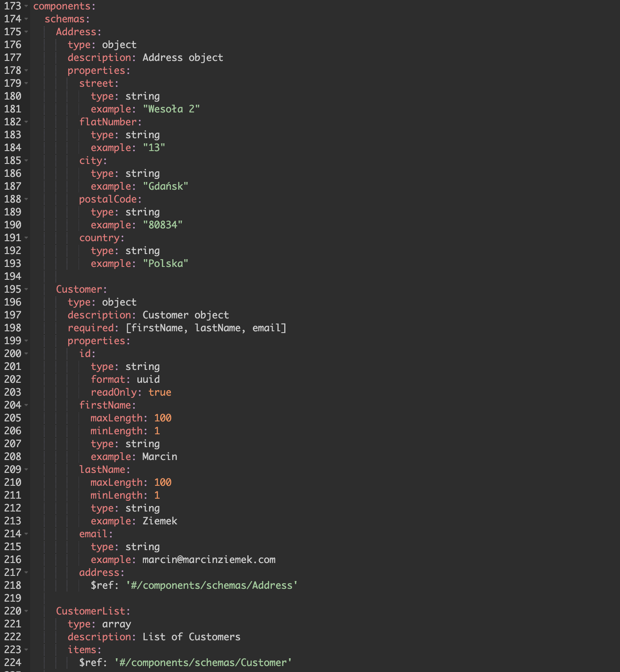The image size is (620, 672).
Task: Collapse the street property fold arrow
Action: 26,84
